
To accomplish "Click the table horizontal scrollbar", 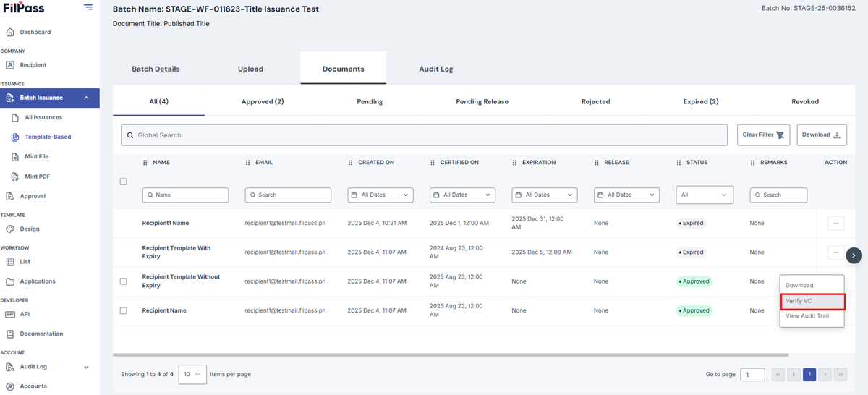I will pyautogui.click(x=451, y=354).
